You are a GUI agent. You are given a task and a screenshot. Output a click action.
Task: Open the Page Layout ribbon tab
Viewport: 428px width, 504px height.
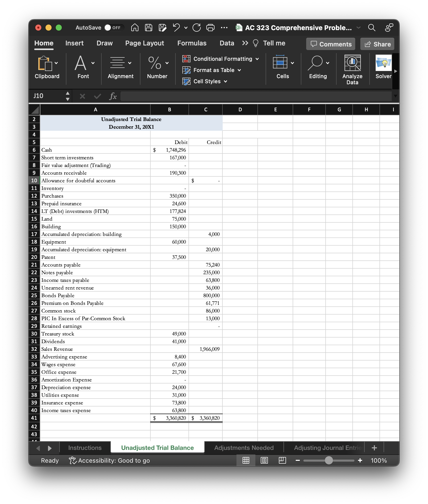(145, 43)
